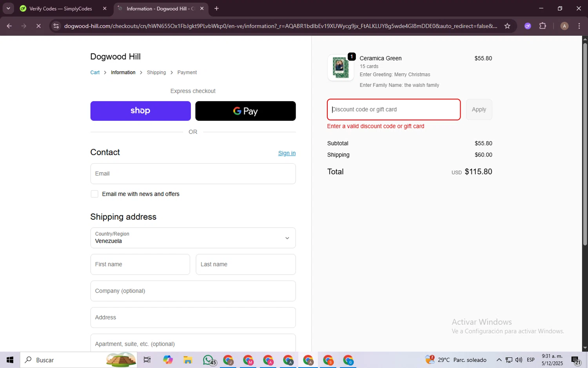588x368 pixels.
Task: Click the Ceramica Green product name
Action: click(381, 58)
